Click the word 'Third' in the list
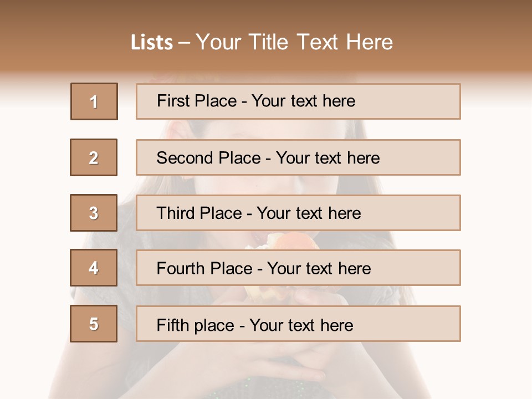 click(175, 213)
